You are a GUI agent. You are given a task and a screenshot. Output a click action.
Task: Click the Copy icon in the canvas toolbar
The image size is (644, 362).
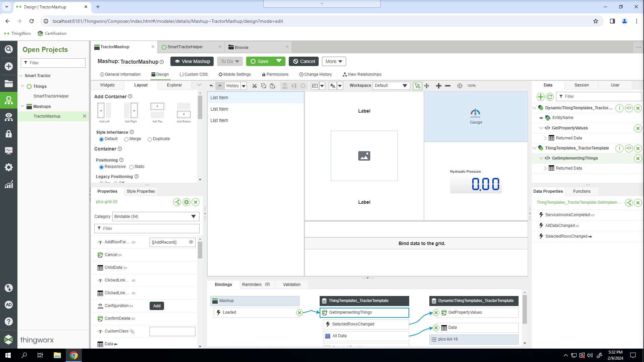[264, 86]
